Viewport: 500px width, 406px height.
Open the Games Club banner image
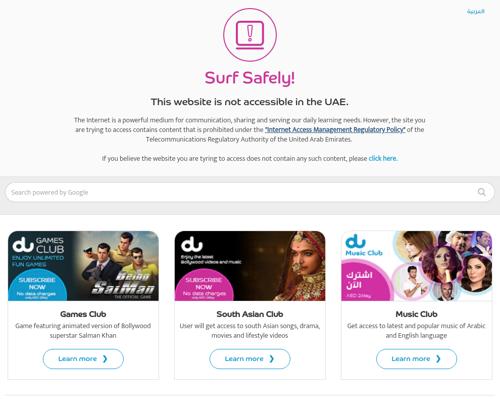pos(83,266)
